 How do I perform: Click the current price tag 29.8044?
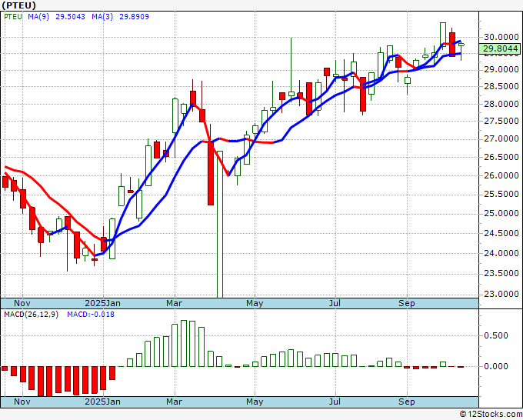click(501, 48)
